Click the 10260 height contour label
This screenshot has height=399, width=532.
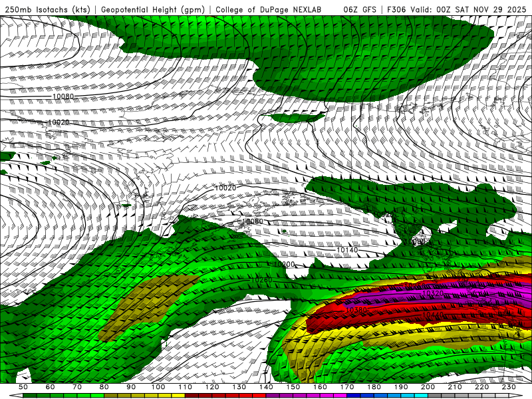point(261,280)
